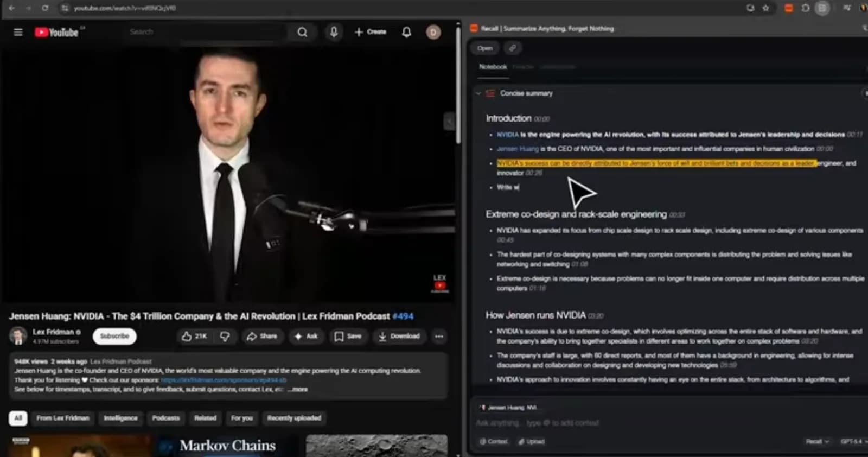The height and width of the screenshot is (457, 868).
Task: Click the Create button in YouTube header
Action: [x=371, y=32]
